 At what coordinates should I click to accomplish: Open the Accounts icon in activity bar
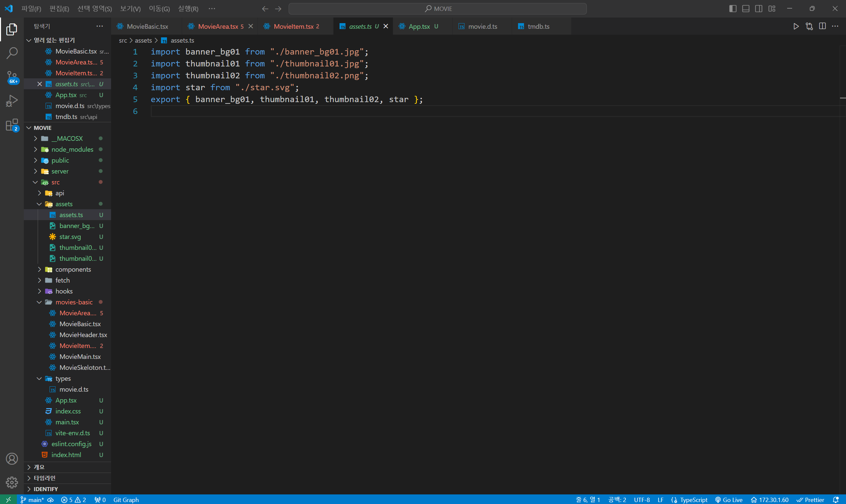pos(12,459)
